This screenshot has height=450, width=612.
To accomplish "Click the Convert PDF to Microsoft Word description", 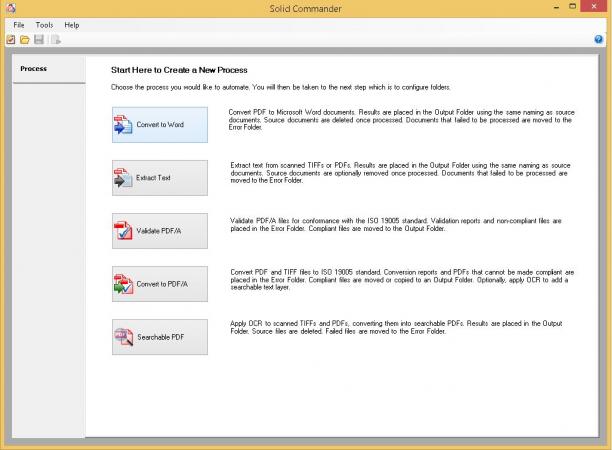I will point(402,120).
